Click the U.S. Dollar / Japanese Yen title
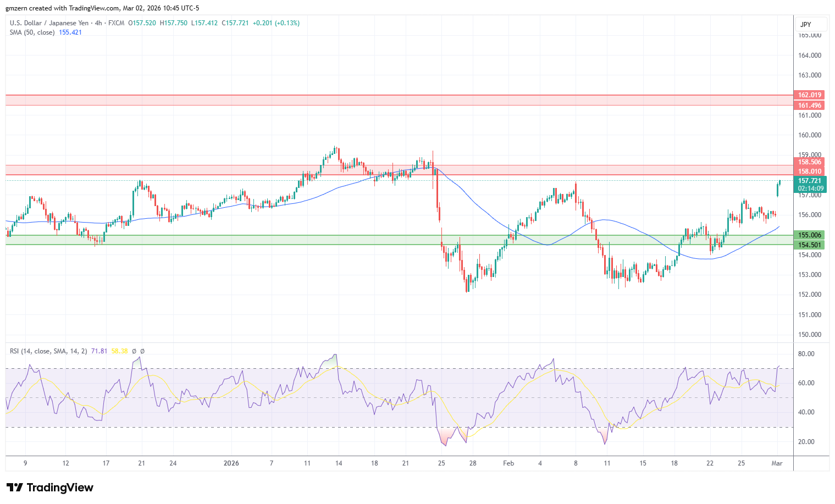Viewport: 835px width, 504px height. point(49,23)
